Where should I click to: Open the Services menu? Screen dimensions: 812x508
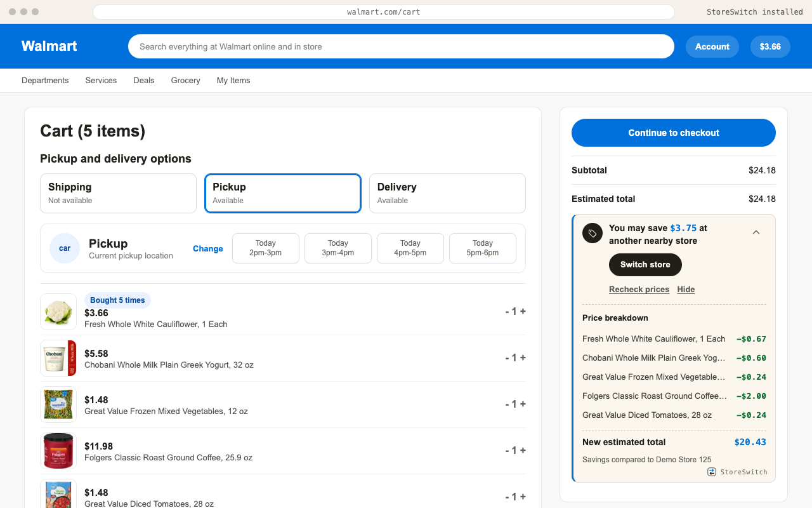click(x=101, y=80)
